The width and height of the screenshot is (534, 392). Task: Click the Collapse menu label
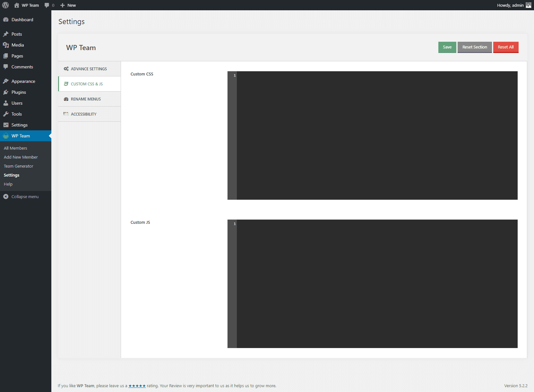click(25, 196)
